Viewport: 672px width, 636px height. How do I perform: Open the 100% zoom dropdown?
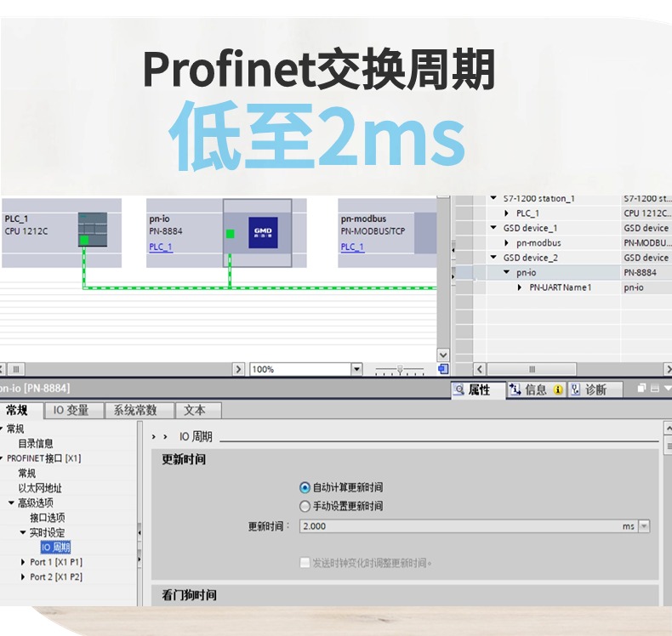(x=356, y=369)
